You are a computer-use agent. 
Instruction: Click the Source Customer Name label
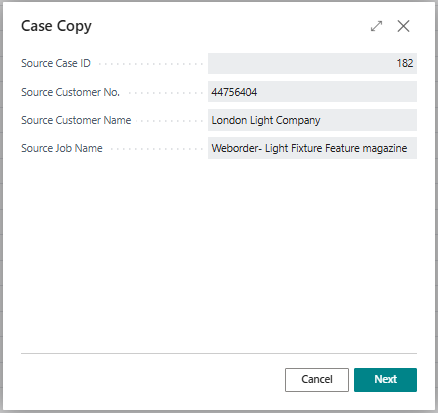click(76, 120)
